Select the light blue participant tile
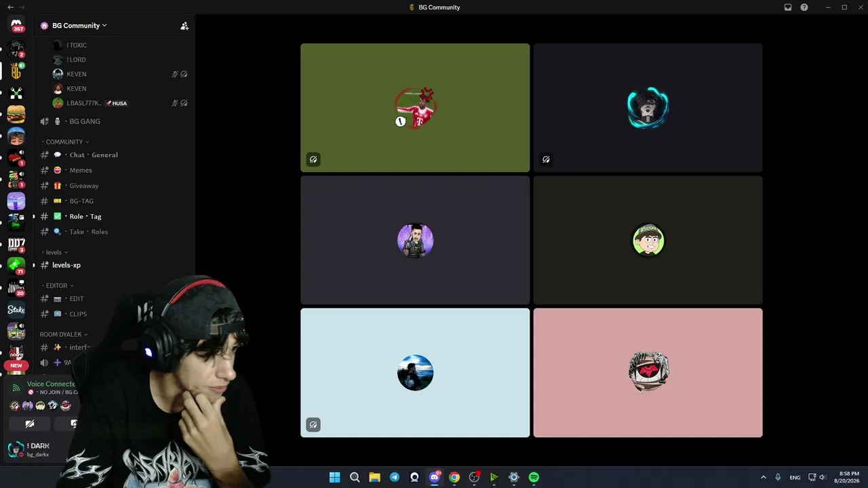The height and width of the screenshot is (488, 868). click(x=415, y=373)
